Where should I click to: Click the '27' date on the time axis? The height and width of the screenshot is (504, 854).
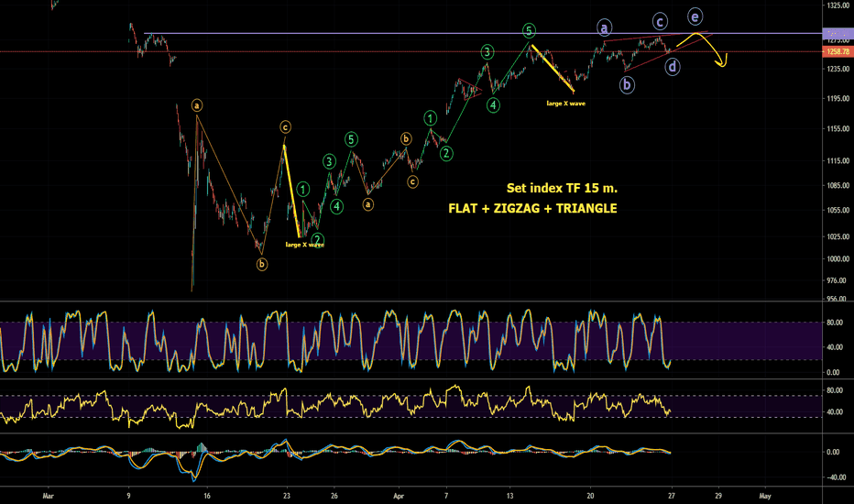pos(672,496)
